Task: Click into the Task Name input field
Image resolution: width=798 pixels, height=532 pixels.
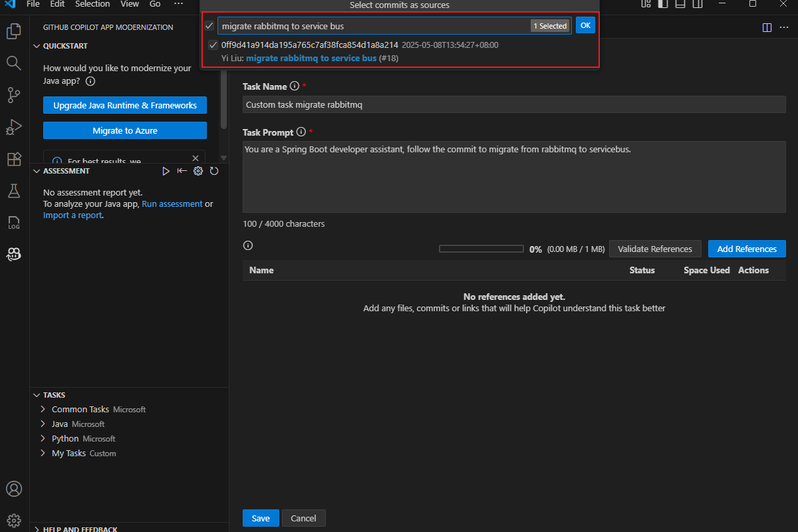Action: (513, 104)
